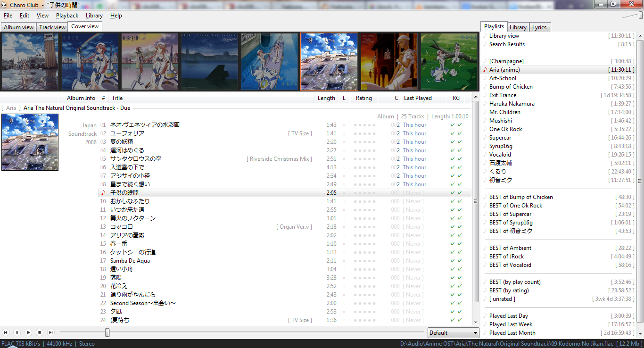This screenshot has height=348, width=644.
Task: Toggle the love mark on the ユーフォリア row
Action: [x=344, y=133]
